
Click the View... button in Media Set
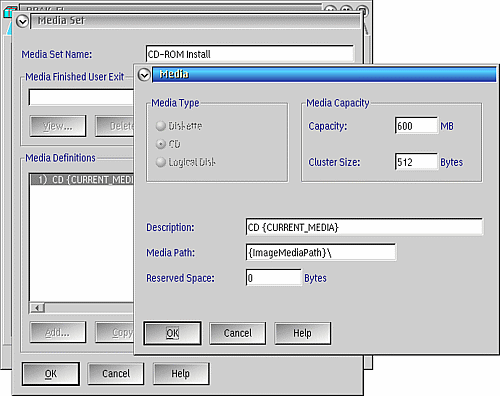58,126
